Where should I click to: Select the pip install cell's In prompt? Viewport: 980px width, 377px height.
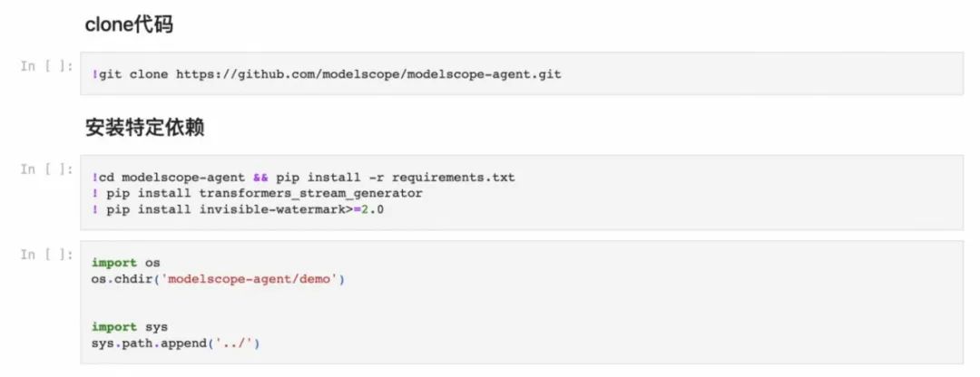coord(46,169)
